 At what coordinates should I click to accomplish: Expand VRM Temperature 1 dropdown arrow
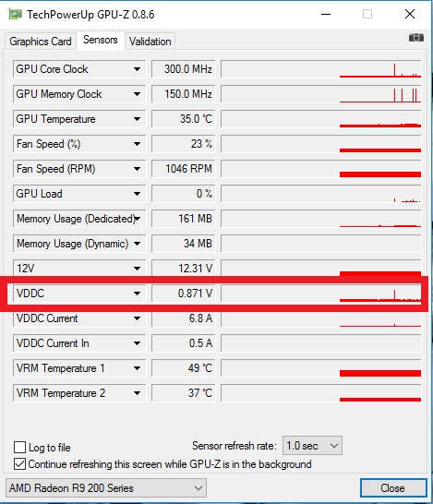point(137,368)
